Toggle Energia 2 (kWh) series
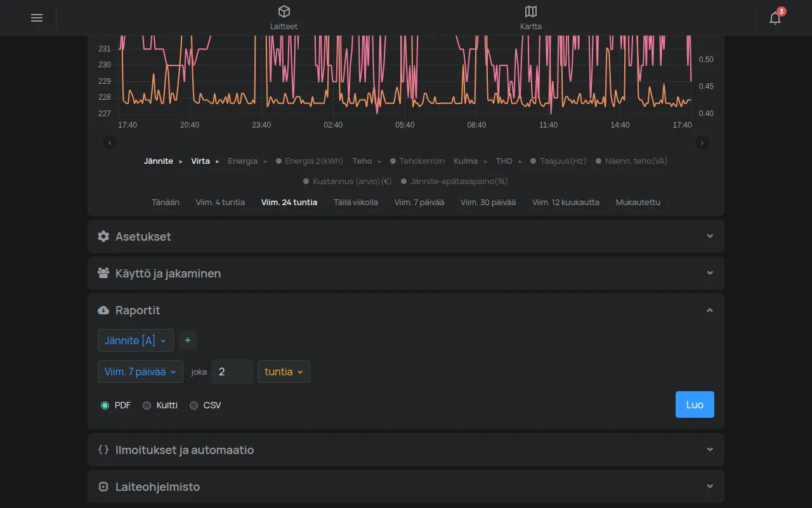The width and height of the screenshot is (812, 508). click(310, 161)
